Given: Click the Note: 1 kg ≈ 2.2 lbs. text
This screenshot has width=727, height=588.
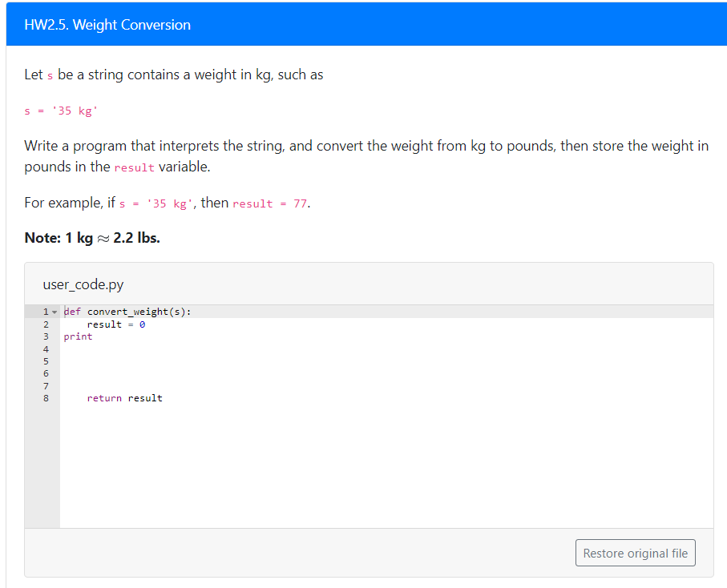Looking at the screenshot, I should pyautogui.click(x=92, y=238).
